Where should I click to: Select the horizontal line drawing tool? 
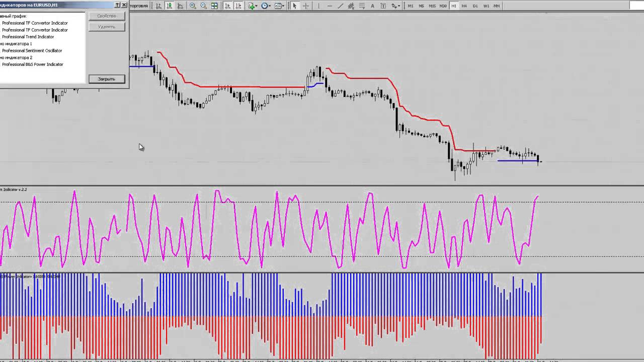click(330, 6)
